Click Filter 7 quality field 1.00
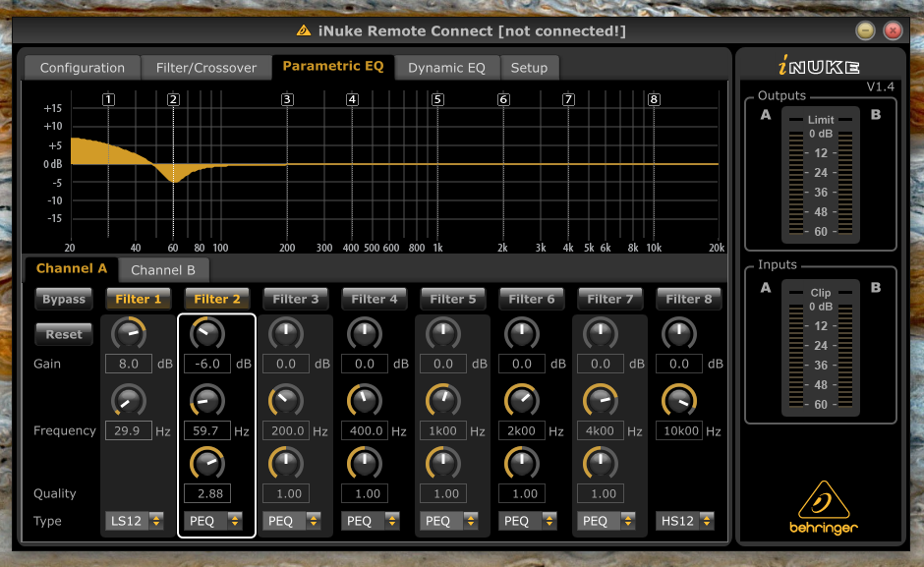This screenshot has width=924, height=567. tap(601, 494)
